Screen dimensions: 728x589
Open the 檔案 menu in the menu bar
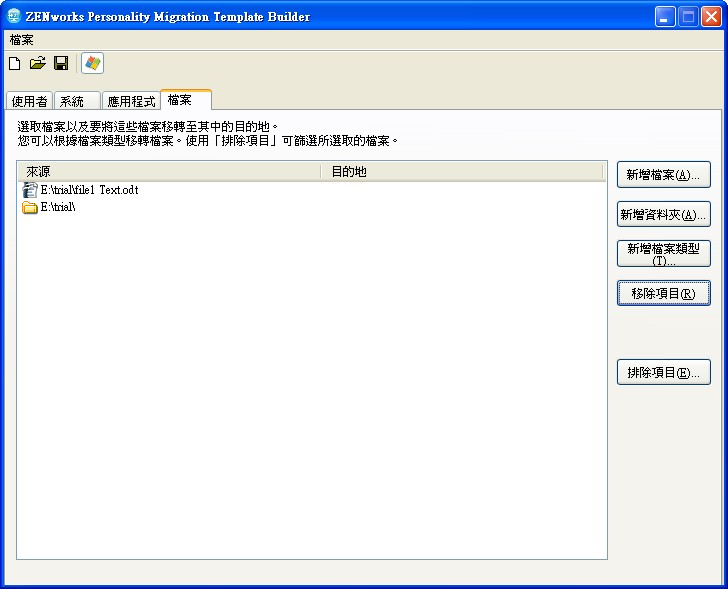pos(21,40)
